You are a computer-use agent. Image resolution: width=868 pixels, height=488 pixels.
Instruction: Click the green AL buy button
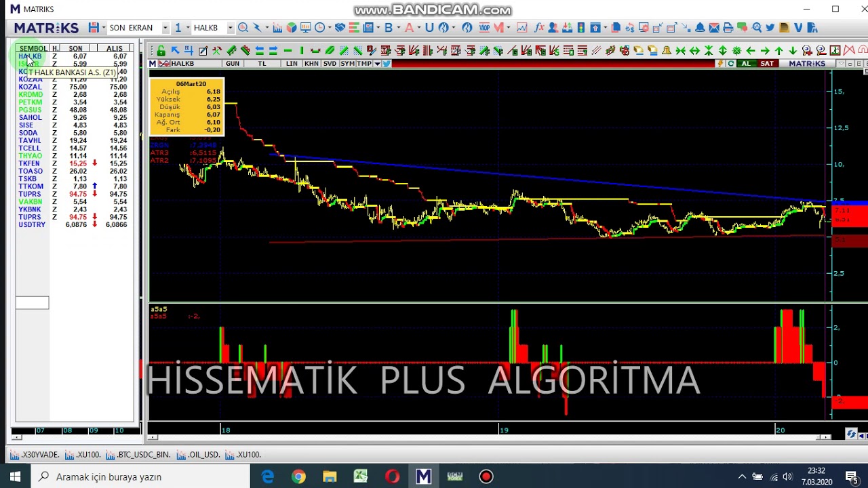746,64
